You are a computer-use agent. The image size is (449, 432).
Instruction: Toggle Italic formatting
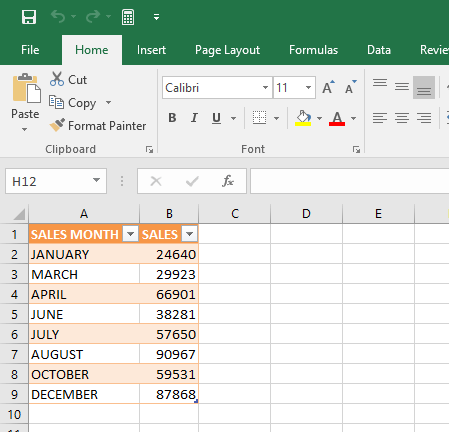(x=194, y=118)
